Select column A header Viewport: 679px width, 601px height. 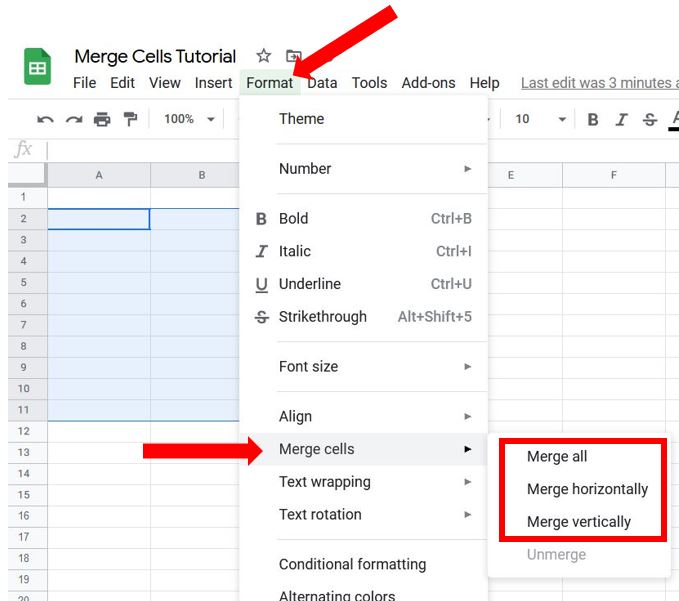99,175
